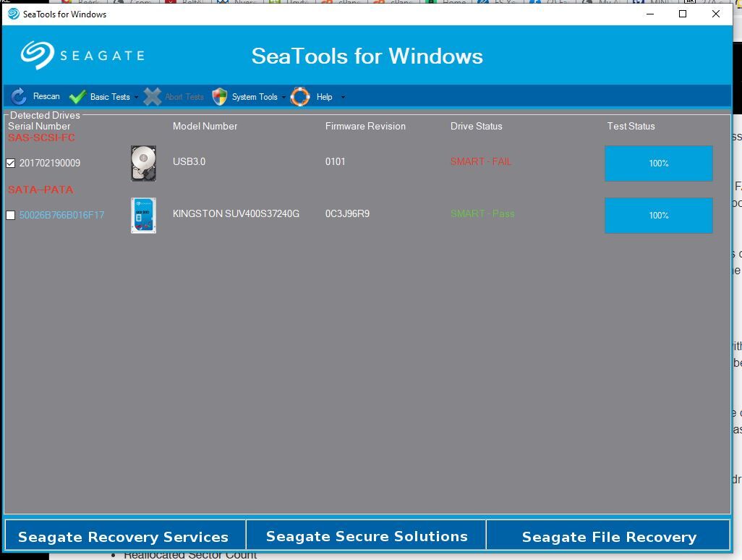Click SeaTools icon in the title bar
This screenshot has width=742, height=560.
click(x=13, y=14)
